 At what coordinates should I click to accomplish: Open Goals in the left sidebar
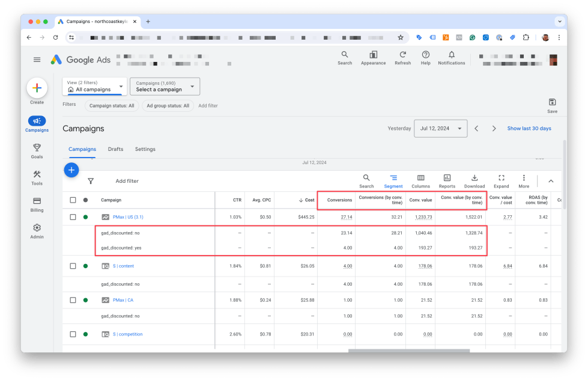click(37, 150)
